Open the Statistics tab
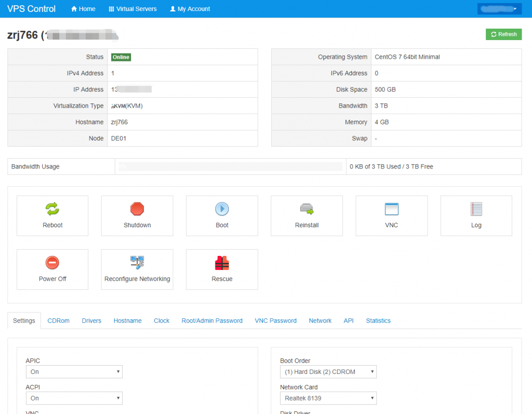Viewport: 532px width, 414px height. (x=378, y=320)
